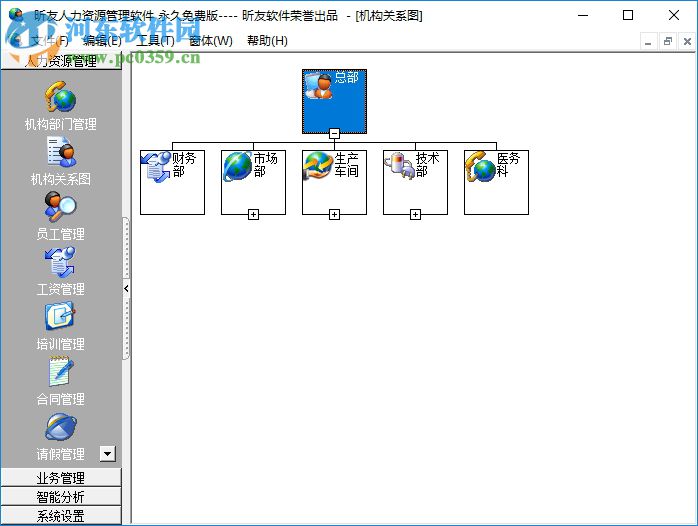The image size is (698, 526).
Task: Click the 医务科 label text
Action: tap(508, 165)
